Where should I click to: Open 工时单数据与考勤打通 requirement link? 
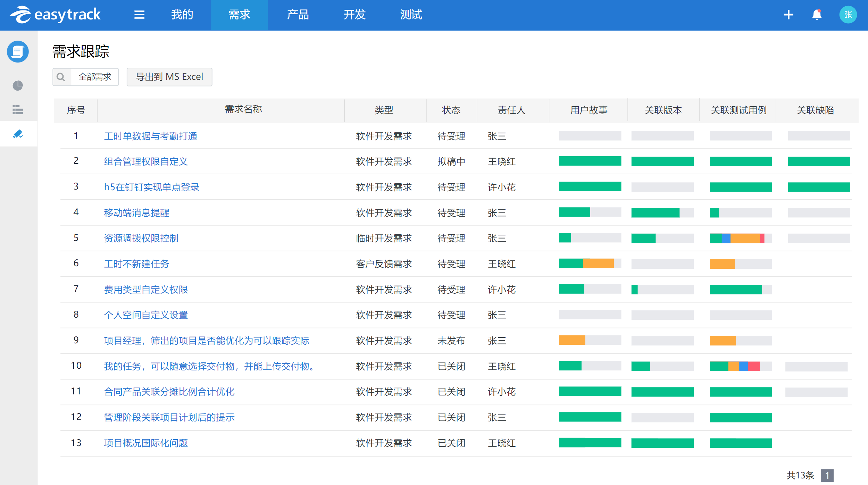pos(150,136)
